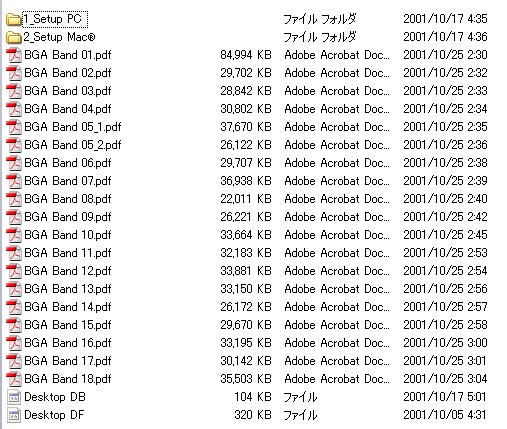Select the file name BGA Band 02.pdf

68,73
